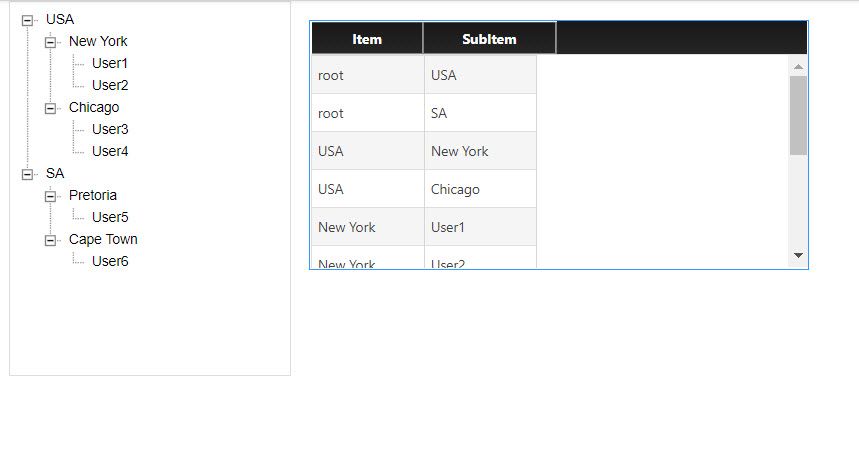The image size is (859, 457).
Task: Click the 'New York' SubItem cell
Action: (x=480, y=151)
